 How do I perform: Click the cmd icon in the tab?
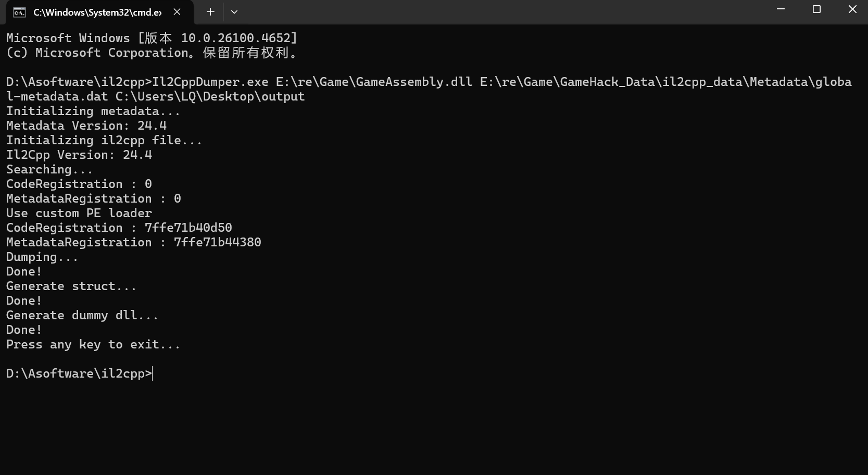pos(19,12)
